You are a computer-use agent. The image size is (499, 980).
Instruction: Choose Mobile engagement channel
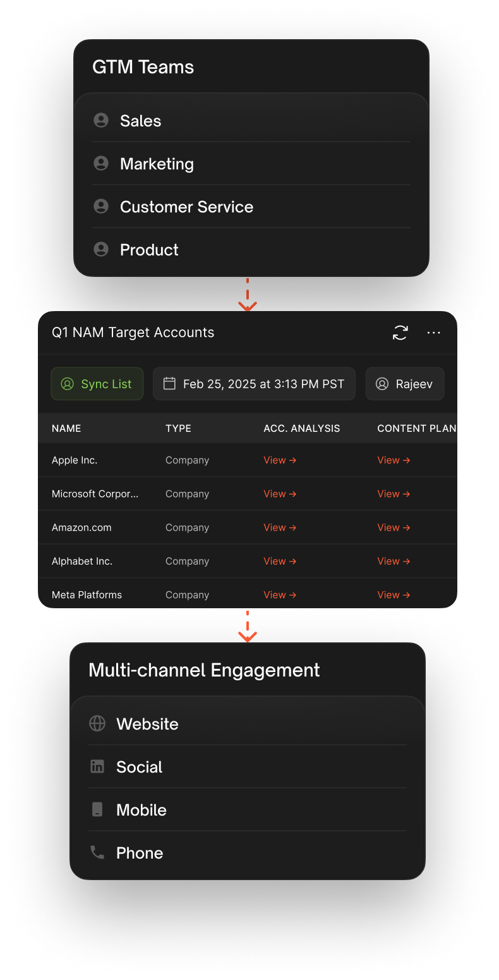pos(248,809)
